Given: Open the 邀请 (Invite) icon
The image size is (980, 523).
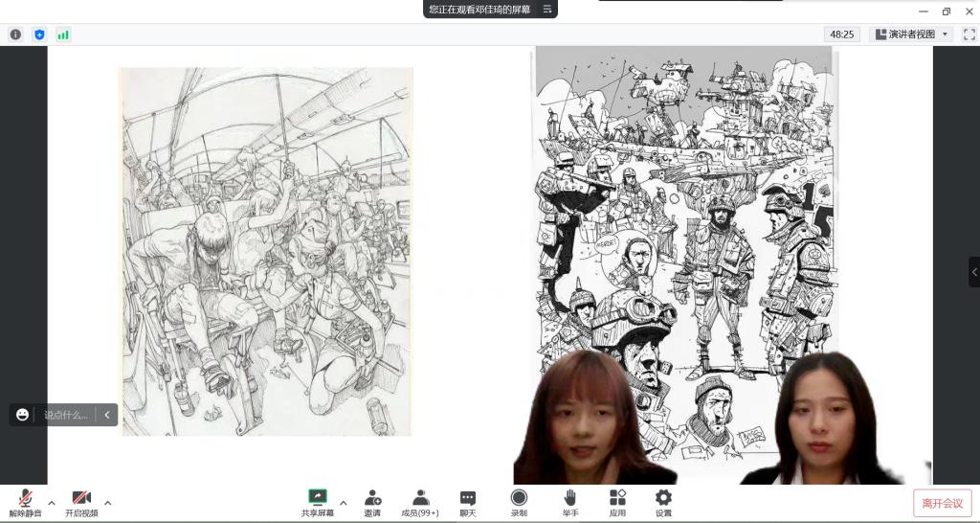Looking at the screenshot, I should click(x=372, y=503).
